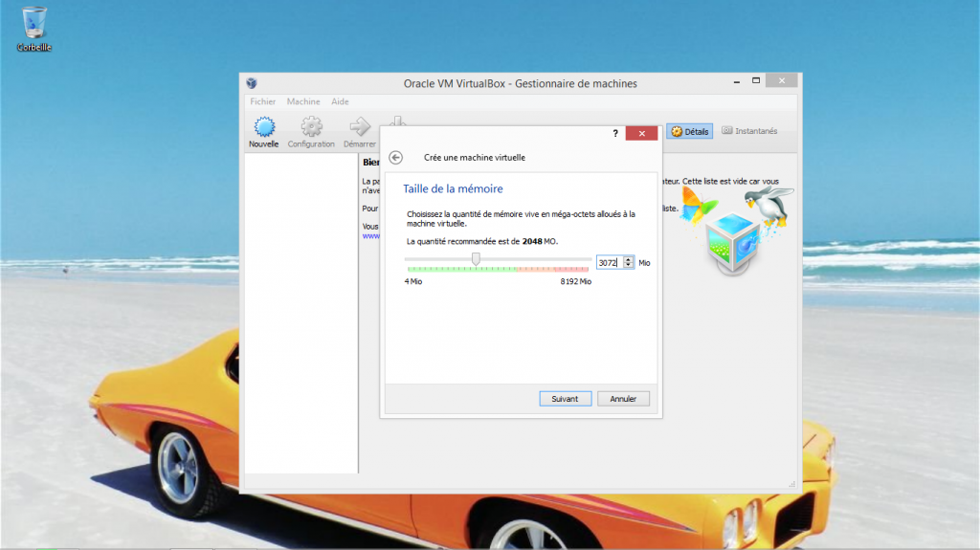The image size is (980, 550).
Task: Cancel the wizard with Annuler
Action: coord(623,399)
